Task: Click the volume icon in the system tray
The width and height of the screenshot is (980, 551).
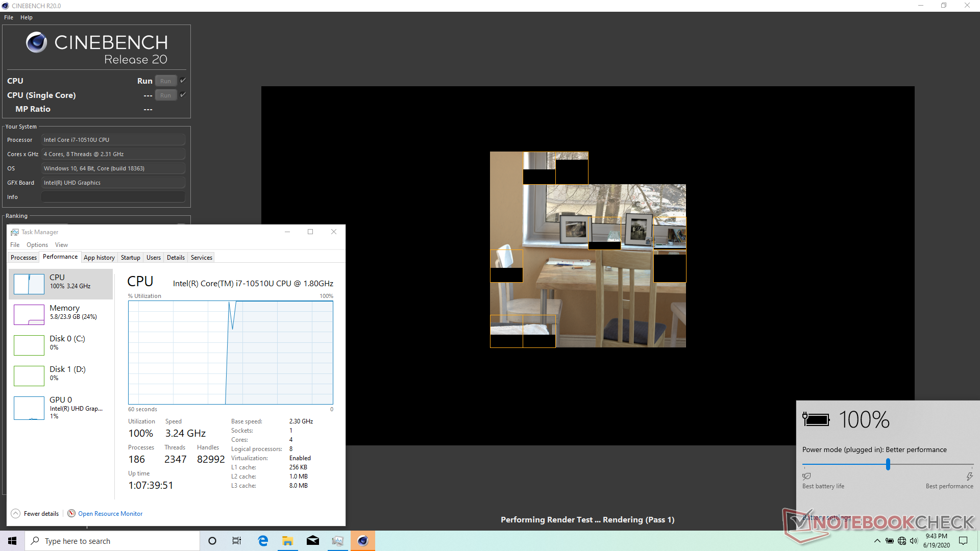Action: pos(913,541)
